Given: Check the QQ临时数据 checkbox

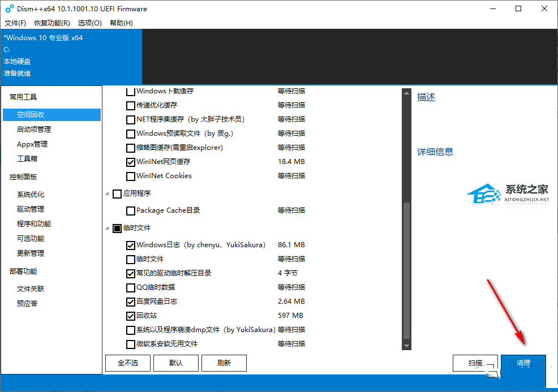Looking at the screenshot, I should 131,288.
